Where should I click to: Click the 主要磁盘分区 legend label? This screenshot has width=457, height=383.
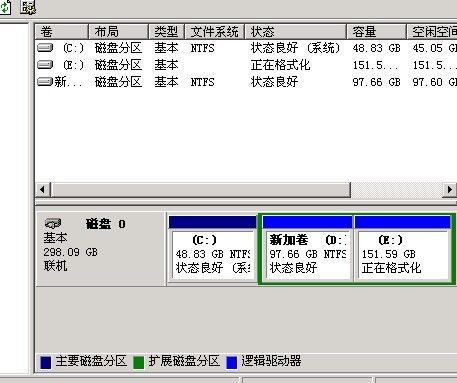coord(91,361)
